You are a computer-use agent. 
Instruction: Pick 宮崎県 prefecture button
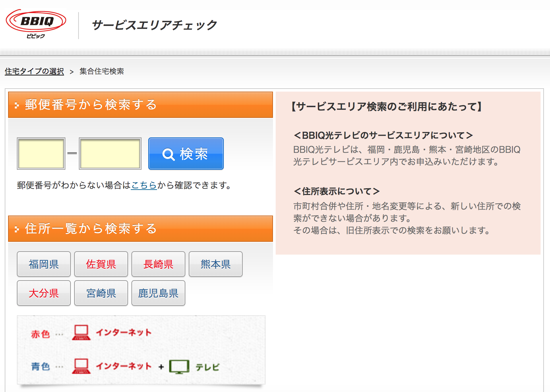point(101,293)
